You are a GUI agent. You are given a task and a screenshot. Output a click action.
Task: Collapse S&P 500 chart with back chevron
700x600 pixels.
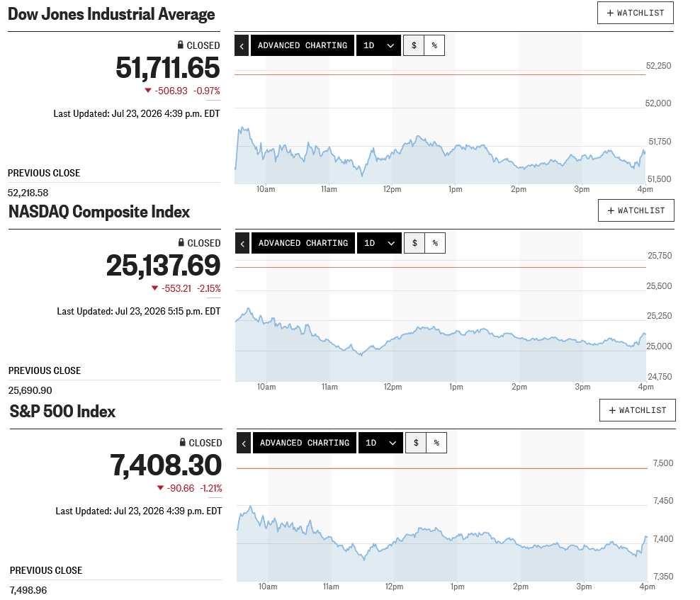[x=244, y=443]
